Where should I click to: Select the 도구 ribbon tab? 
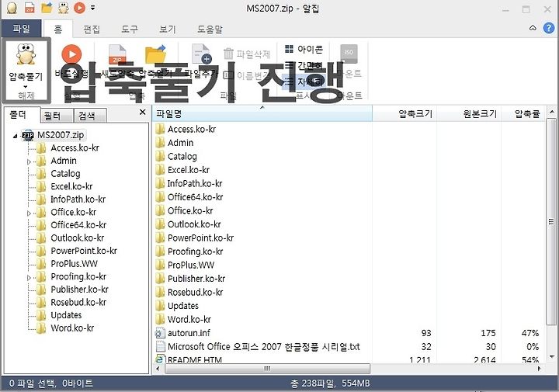click(x=130, y=29)
